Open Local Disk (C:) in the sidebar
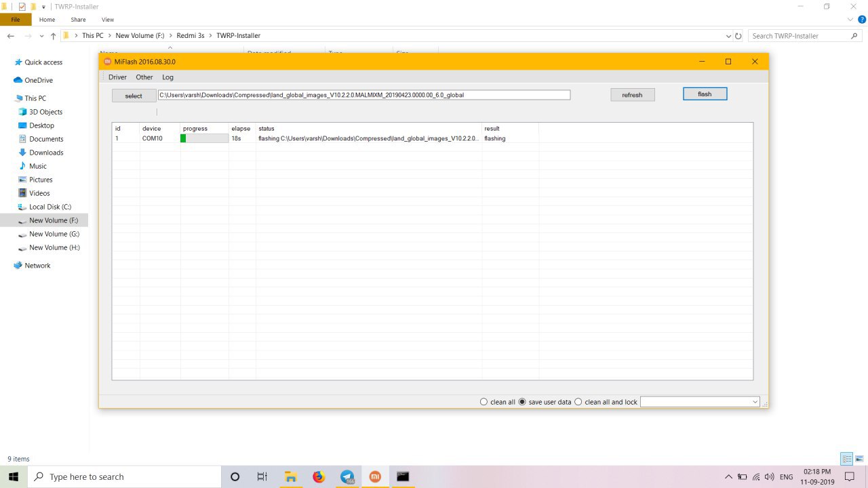The height and width of the screenshot is (488, 868). [x=50, y=207]
